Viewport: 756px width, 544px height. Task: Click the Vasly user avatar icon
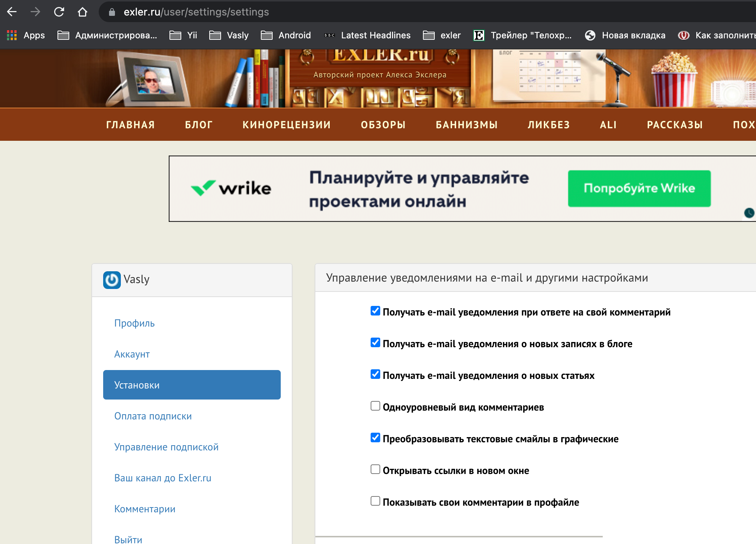(x=112, y=280)
